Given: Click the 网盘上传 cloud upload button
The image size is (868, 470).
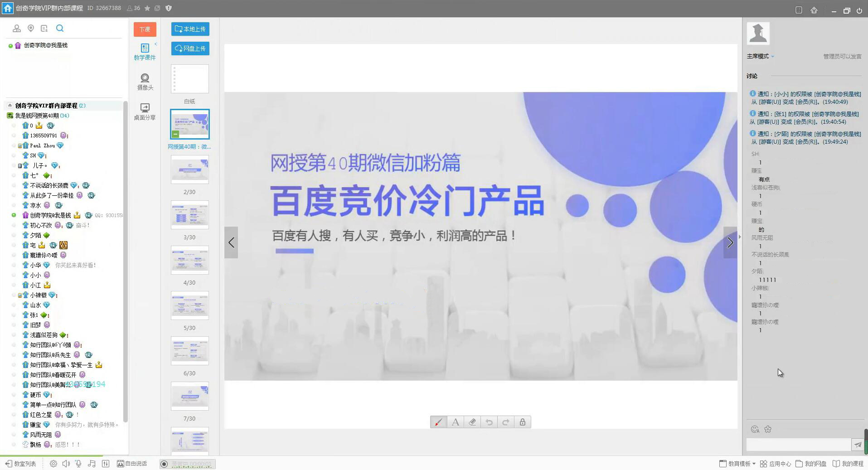Looking at the screenshot, I should pyautogui.click(x=190, y=48).
